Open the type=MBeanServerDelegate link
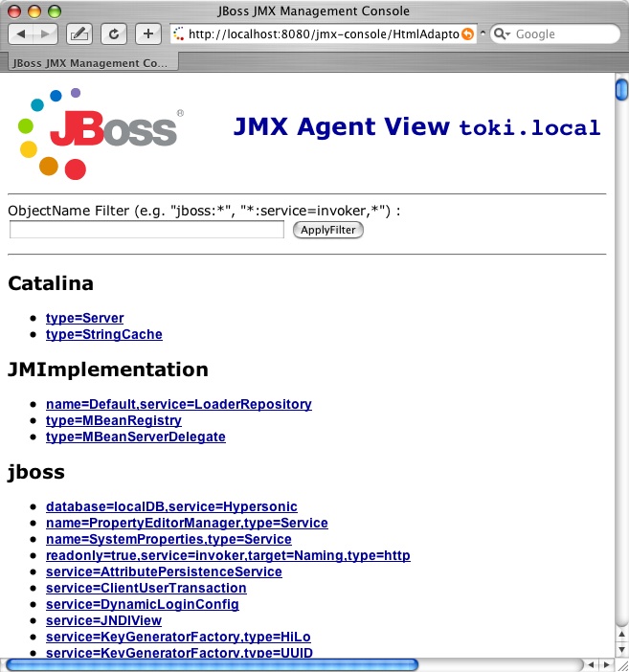Screen dimensions: 629x672 (x=136, y=437)
